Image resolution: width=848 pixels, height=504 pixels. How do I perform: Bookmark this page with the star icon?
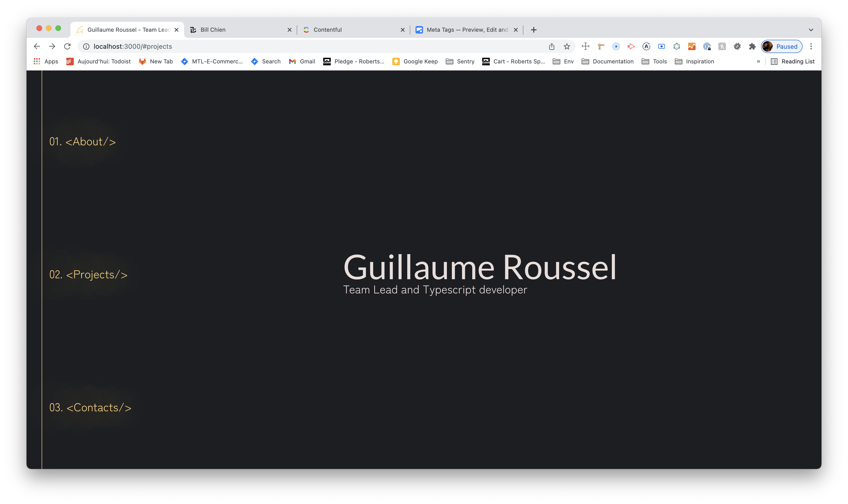[x=567, y=46]
